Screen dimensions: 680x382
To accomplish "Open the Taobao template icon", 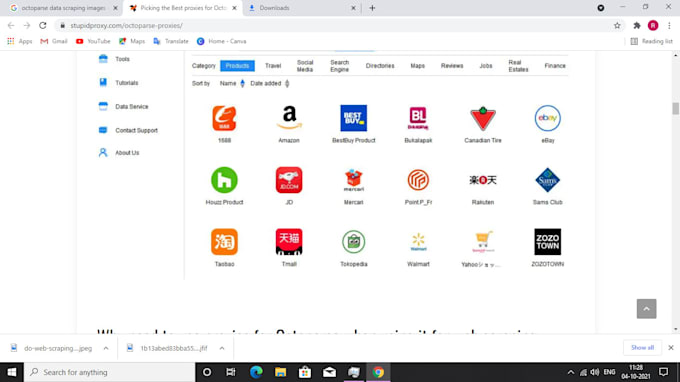I will (x=224, y=242).
